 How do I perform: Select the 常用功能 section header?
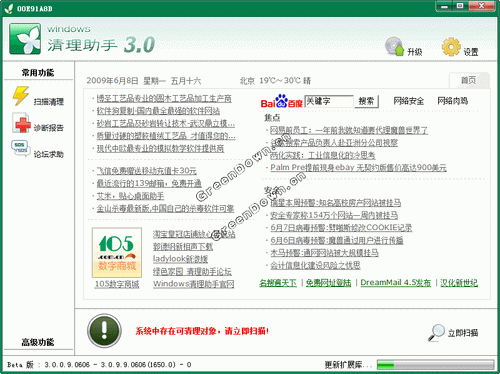coord(38,72)
